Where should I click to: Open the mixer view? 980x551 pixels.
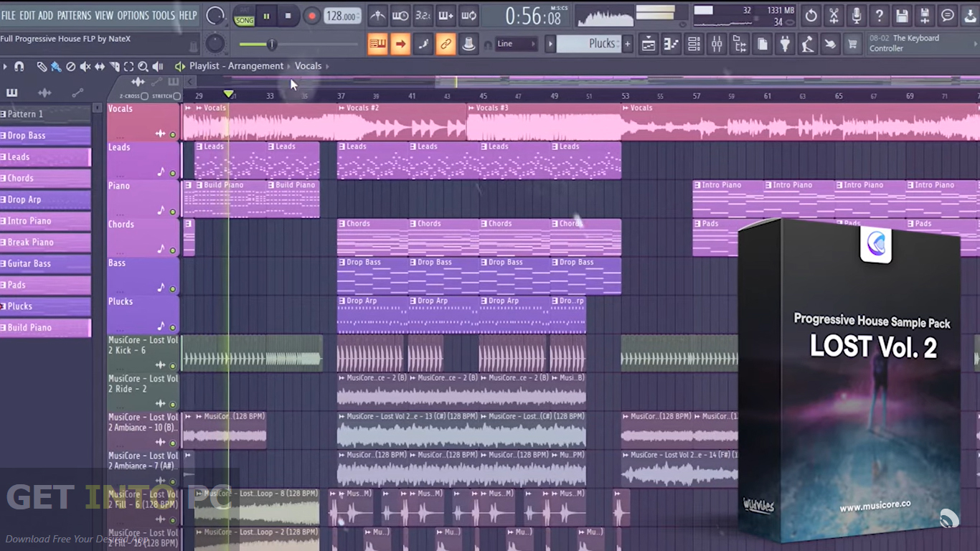pos(717,44)
